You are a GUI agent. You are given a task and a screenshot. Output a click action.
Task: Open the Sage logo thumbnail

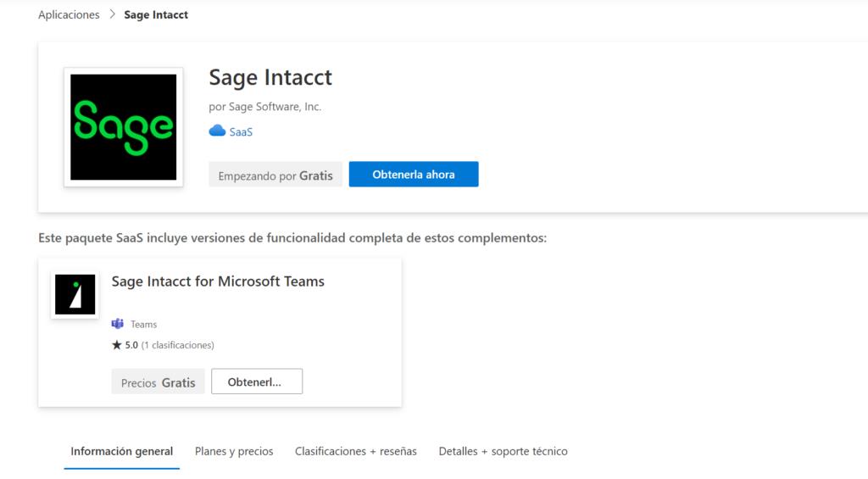[124, 127]
